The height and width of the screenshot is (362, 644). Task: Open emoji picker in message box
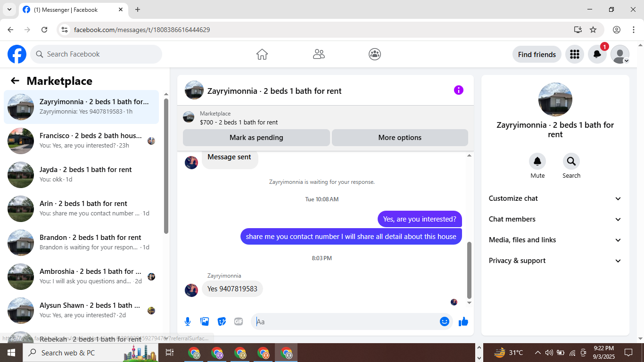(x=444, y=321)
